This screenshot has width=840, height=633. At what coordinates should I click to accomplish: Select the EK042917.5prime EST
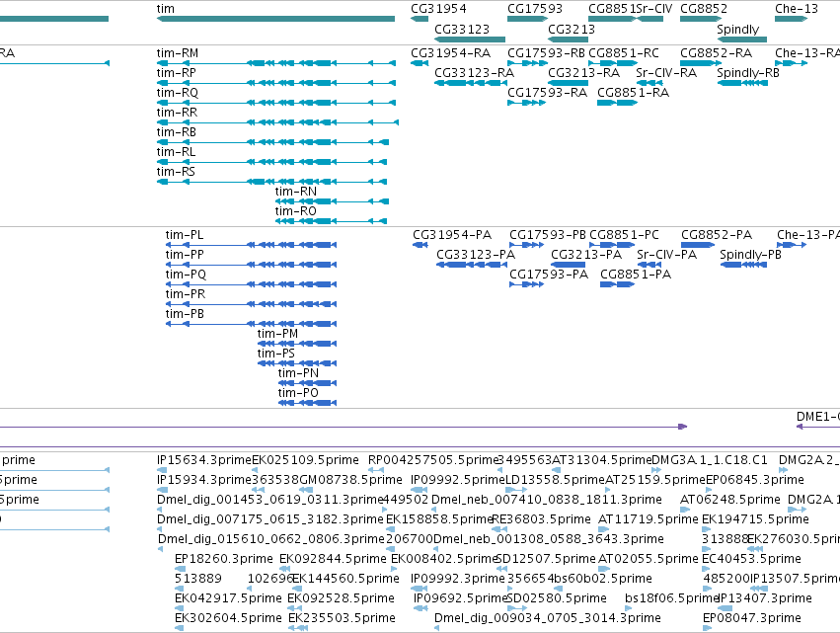point(179,609)
